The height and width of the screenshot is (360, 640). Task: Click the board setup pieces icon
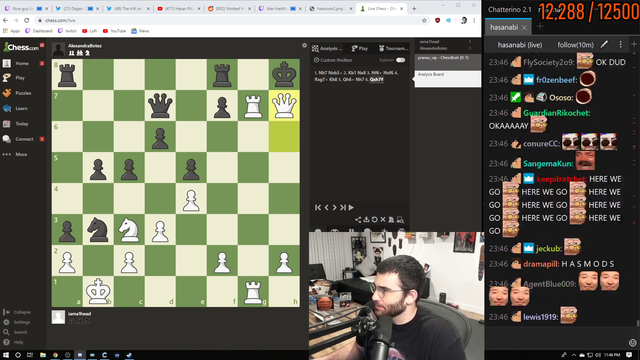pyautogui.click(x=391, y=220)
